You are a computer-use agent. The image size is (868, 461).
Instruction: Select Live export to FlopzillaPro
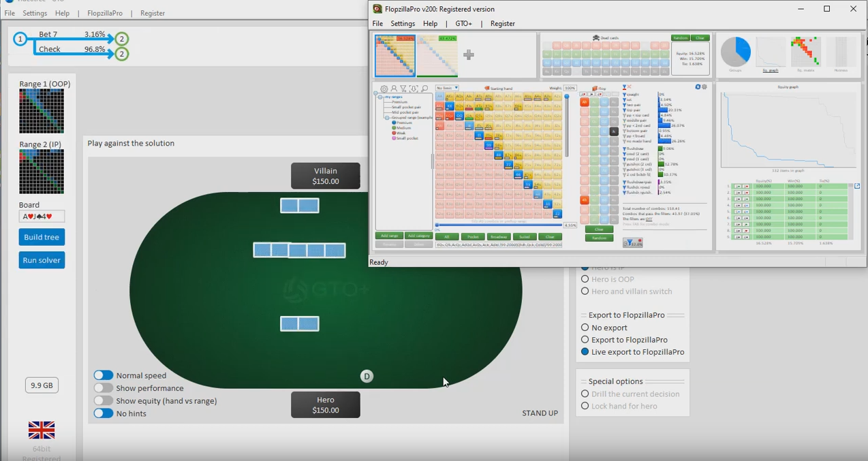[x=585, y=352]
